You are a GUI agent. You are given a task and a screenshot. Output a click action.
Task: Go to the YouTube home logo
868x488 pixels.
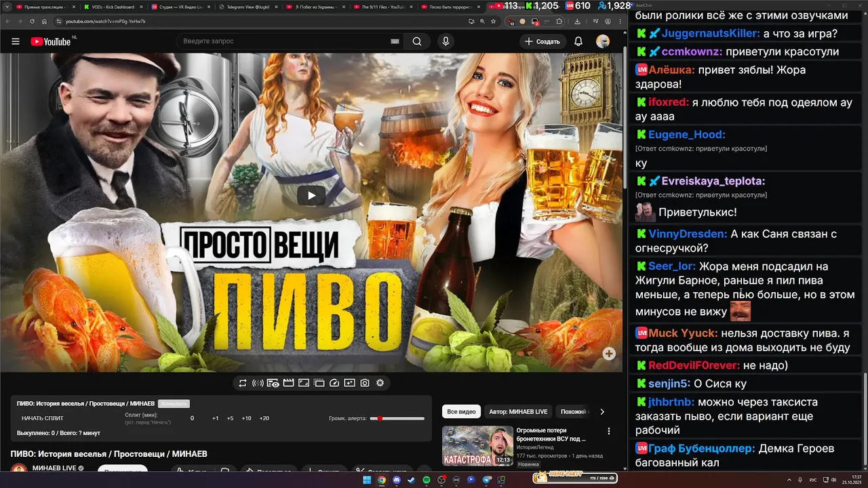[51, 41]
